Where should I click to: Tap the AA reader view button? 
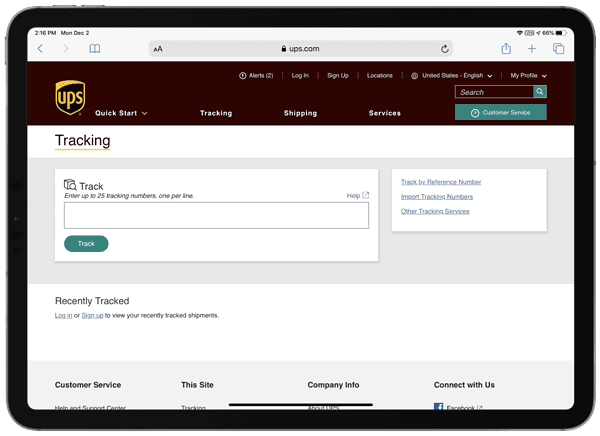(x=158, y=49)
